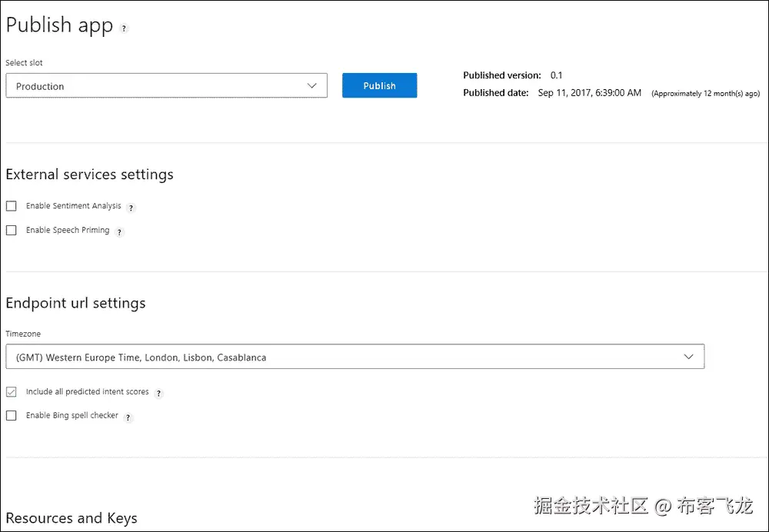
Task: Check the Enable Speech Priming option
Action: (11, 231)
